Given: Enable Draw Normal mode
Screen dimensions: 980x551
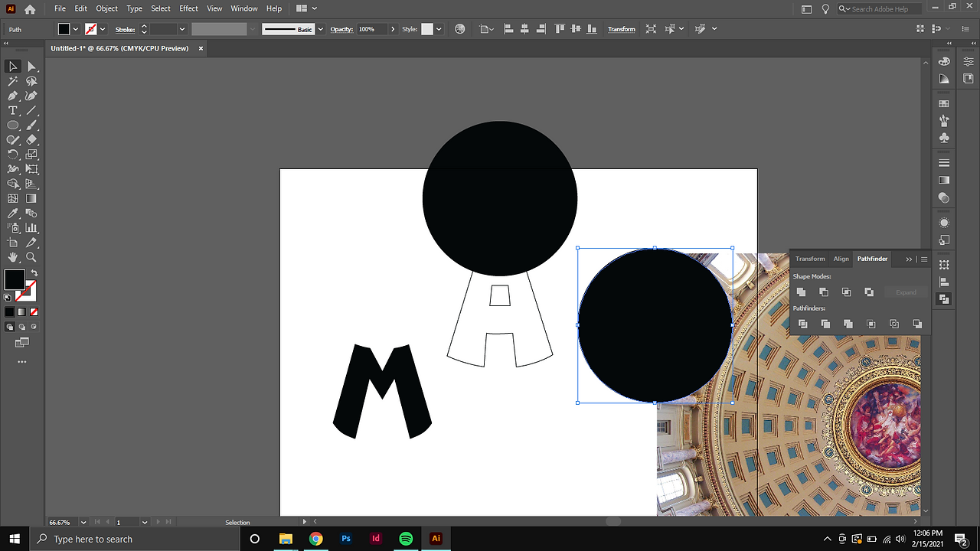Looking at the screenshot, I should (x=10, y=327).
